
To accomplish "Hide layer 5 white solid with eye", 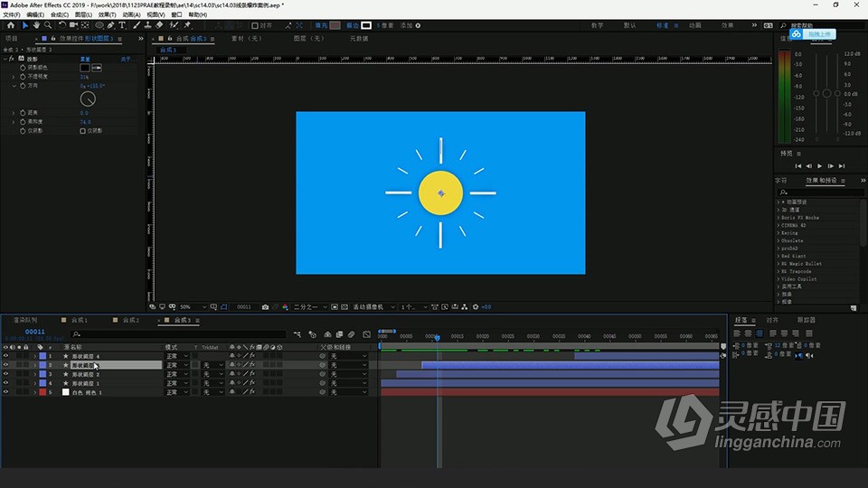I will coord(6,391).
